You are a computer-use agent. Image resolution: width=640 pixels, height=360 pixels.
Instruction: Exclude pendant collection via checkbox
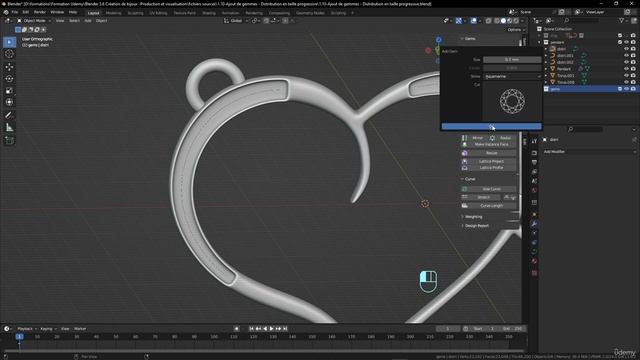pyautogui.click(x=620, y=42)
